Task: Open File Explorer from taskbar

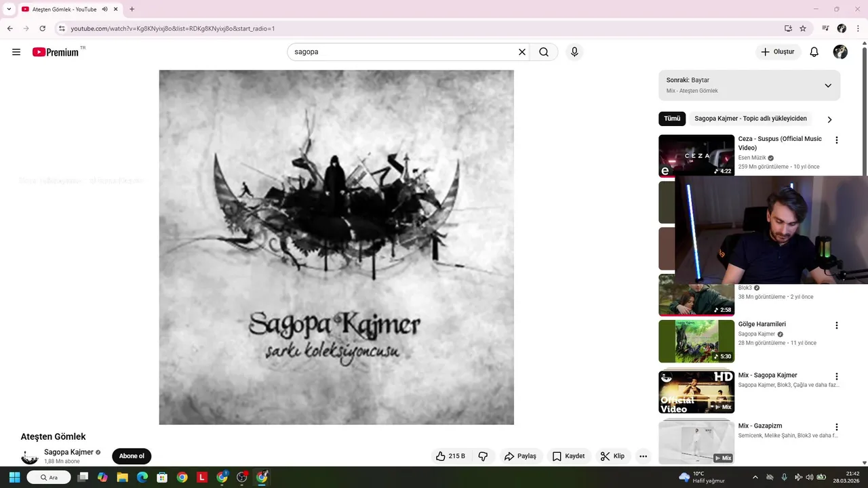Action: (x=123, y=477)
